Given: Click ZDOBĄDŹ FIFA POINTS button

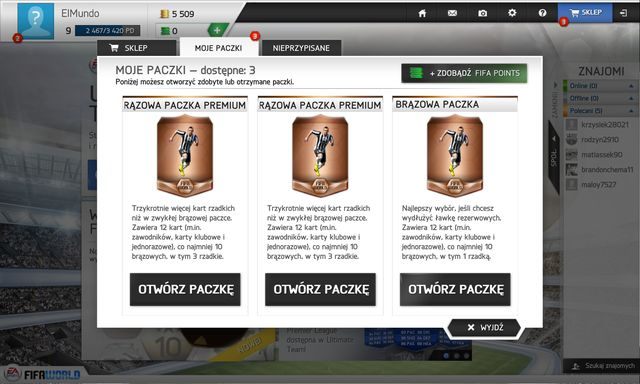Looking at the screenshot, I should pyautogui.click(x=464, y=73).
